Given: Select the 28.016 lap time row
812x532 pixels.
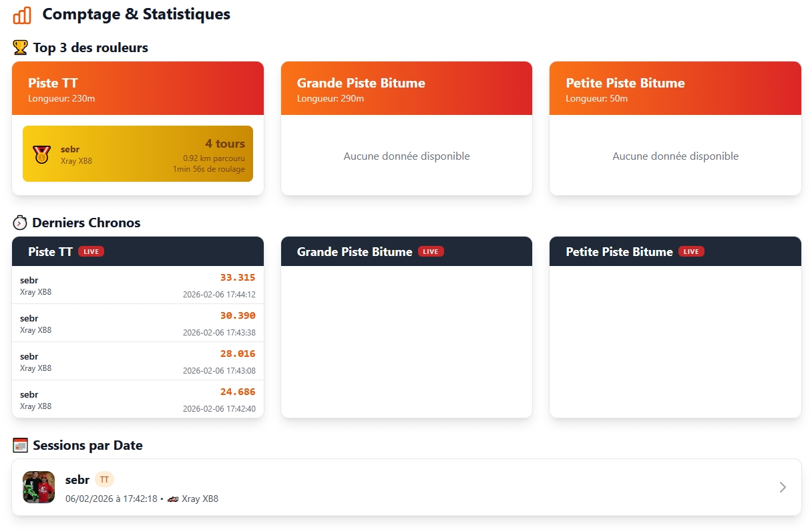Looking at the screenshot, I should tap(138, 362).
